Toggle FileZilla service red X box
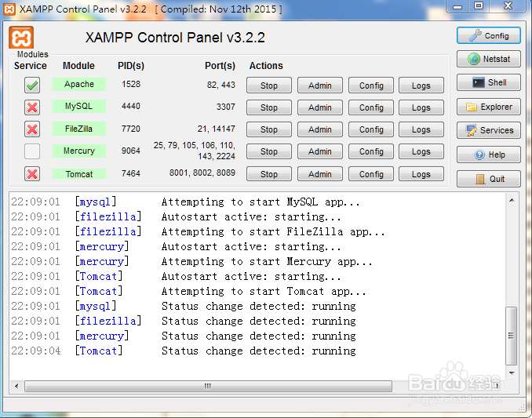Image resolution: width=532 pixels, height=418 pixels. coord(32,129)
